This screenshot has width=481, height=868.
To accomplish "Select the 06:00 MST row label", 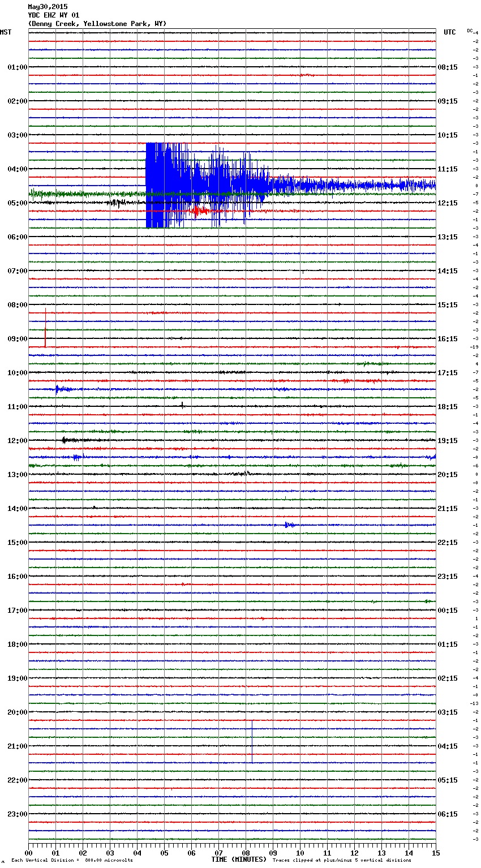I will coord(18,237).
